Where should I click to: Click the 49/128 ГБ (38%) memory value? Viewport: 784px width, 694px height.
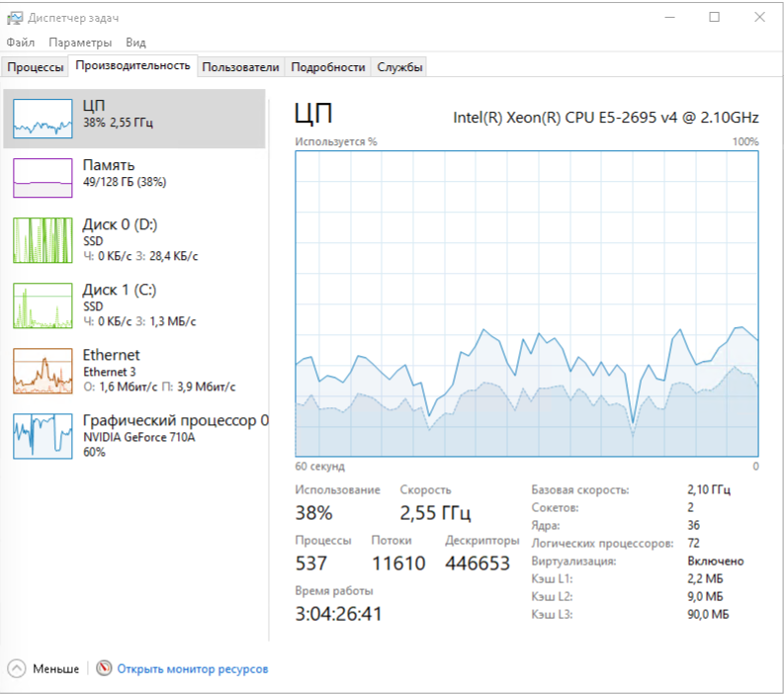pos(125,182)
